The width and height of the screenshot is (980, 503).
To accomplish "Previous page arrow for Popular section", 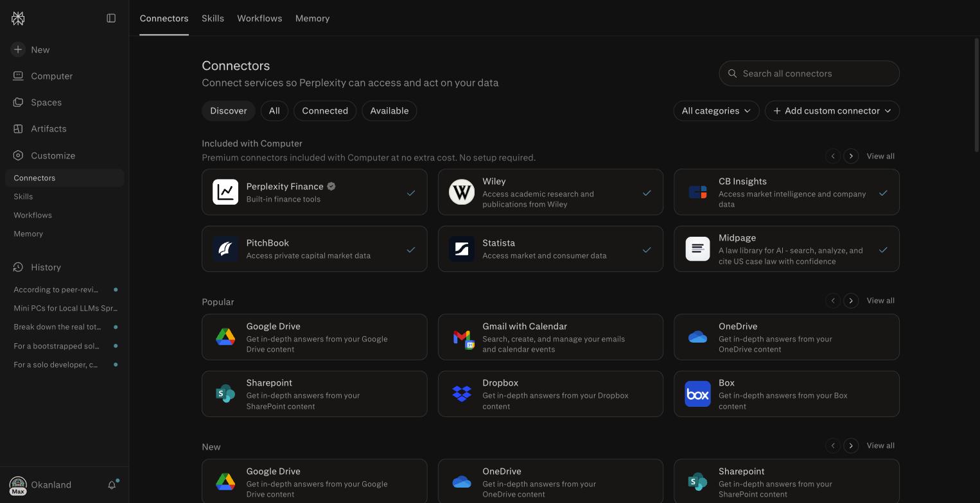I will coord(833,300).
